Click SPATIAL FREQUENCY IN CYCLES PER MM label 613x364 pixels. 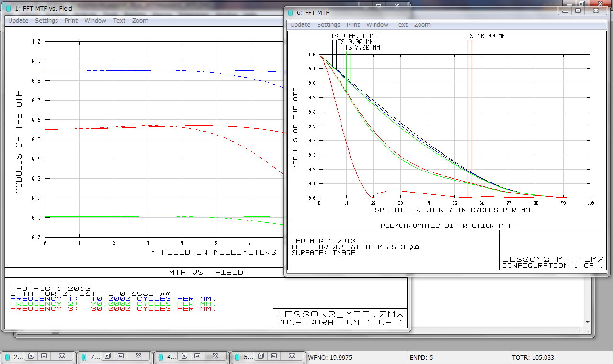point(453,210)
